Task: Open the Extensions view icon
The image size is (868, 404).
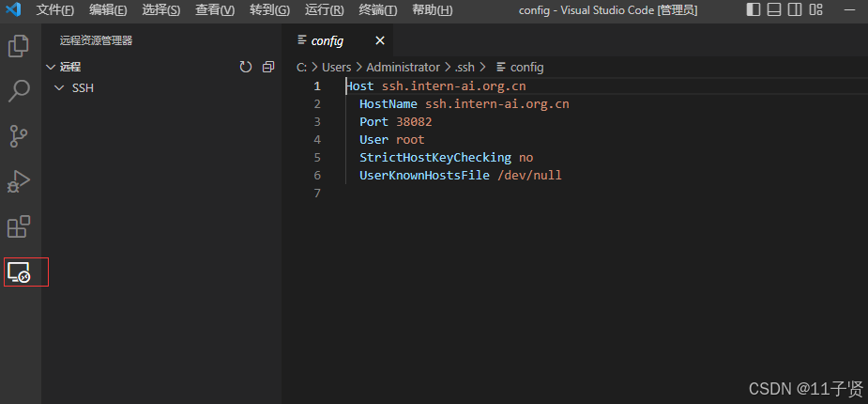Action: (x=18, y=226)
